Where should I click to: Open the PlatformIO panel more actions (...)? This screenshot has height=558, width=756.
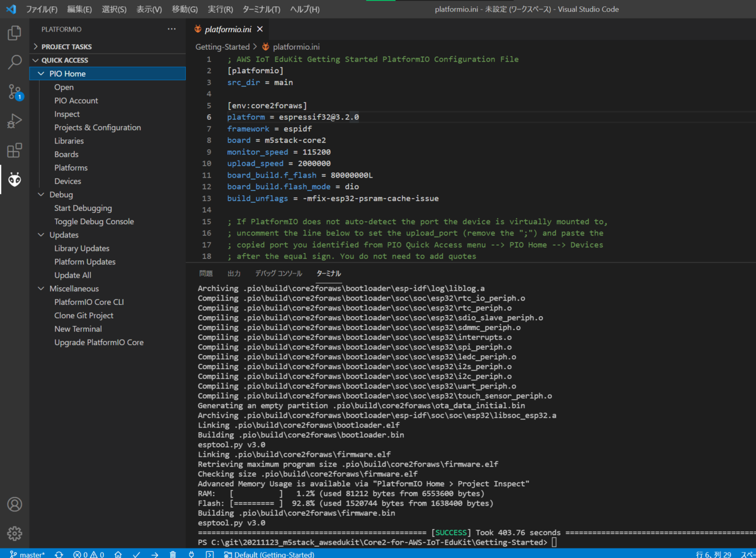[172, 29]
